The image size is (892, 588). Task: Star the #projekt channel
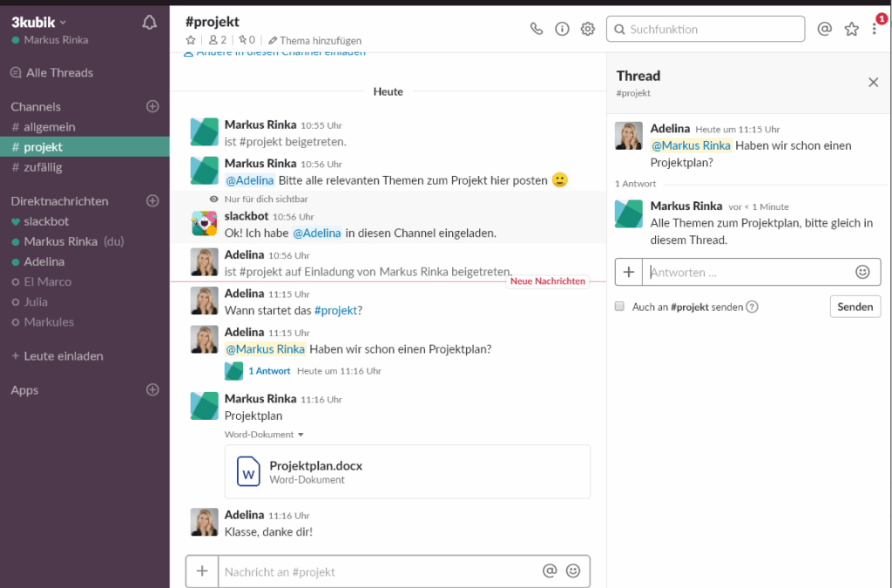pos(191,40)
